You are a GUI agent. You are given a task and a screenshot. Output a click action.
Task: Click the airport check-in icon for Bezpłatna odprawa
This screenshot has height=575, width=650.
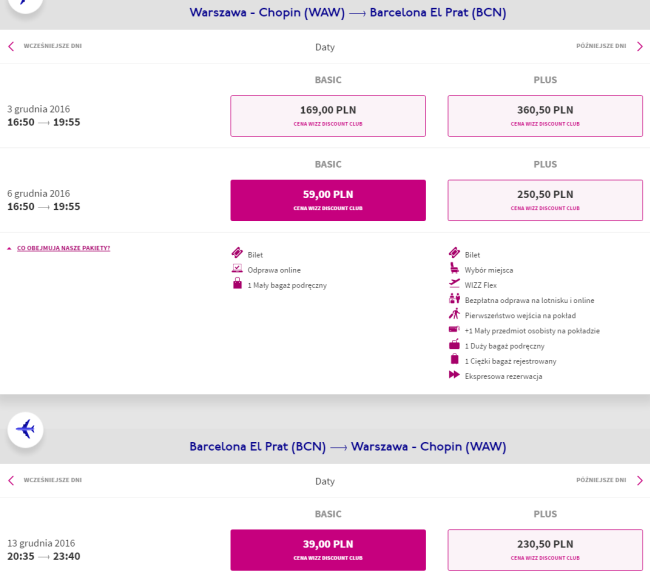tap(454, 298)
